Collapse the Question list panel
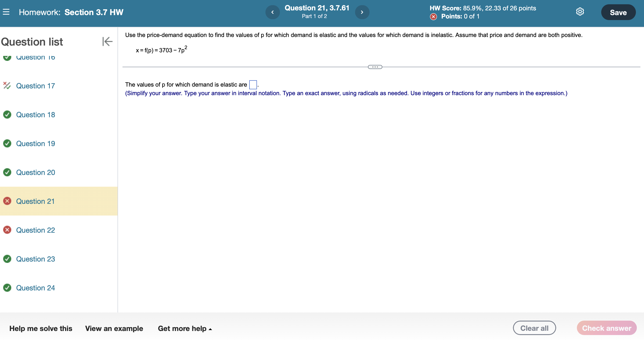This screenshot has width=644, height=340. coord(107,41)
